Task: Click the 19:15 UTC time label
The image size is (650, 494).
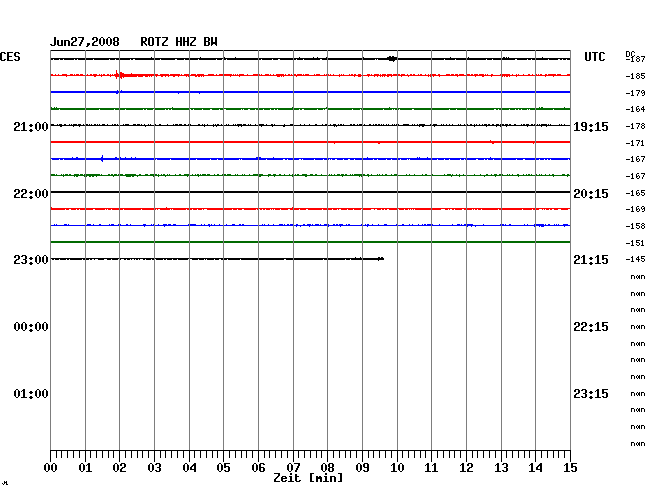Action: (x=591, y=127)
